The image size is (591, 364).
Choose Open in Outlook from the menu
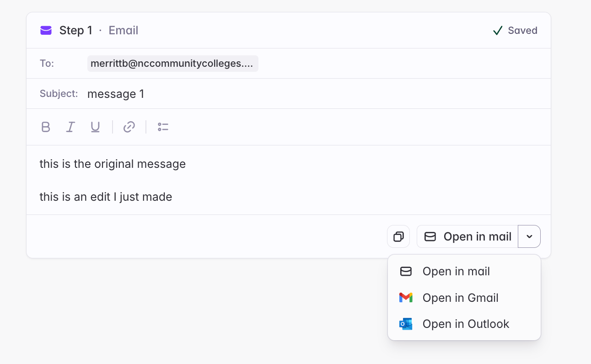point(464,324)
